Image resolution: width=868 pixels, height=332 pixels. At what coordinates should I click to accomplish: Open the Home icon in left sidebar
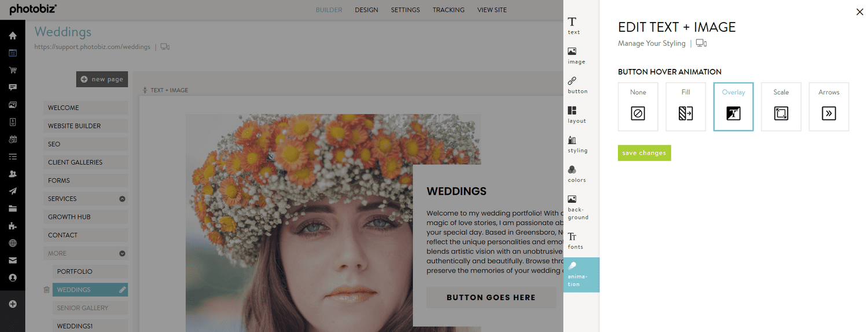click(13, 35)
